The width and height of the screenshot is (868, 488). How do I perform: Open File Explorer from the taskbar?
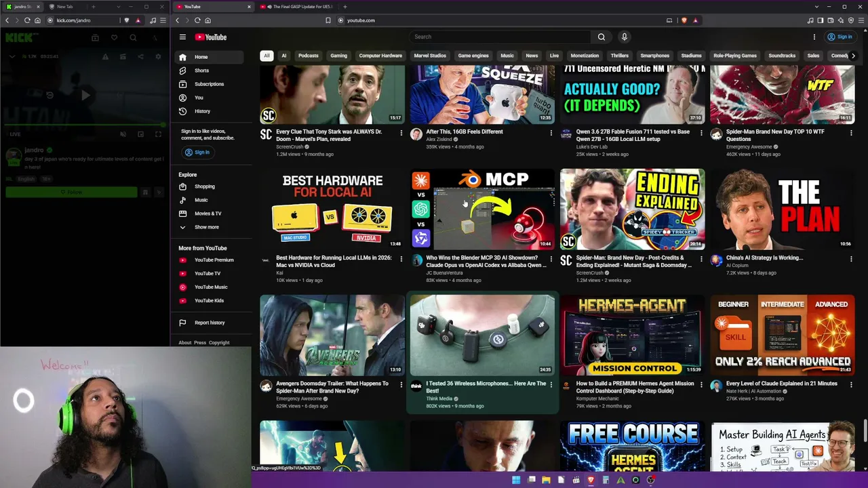point(546,481)
